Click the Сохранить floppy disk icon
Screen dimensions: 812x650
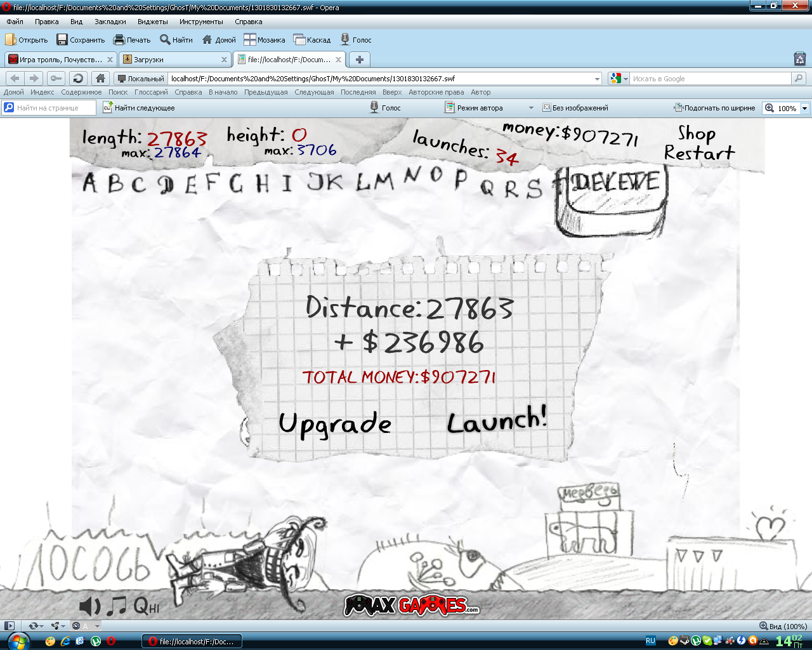pyautogui.click(x=62, y=40)
